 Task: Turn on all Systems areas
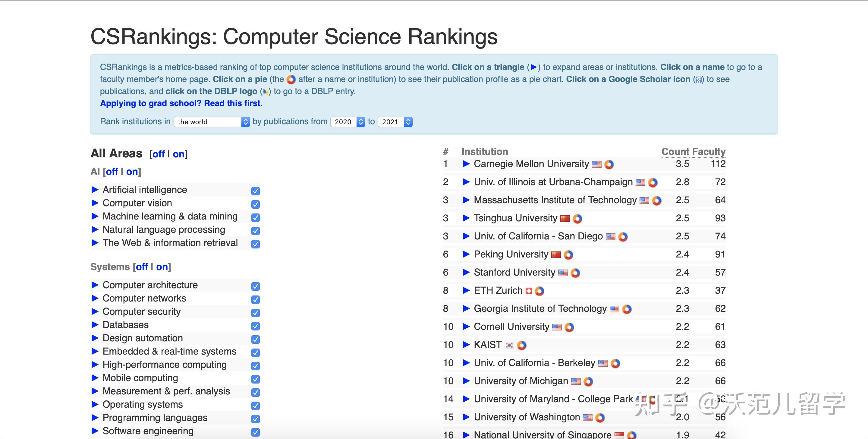[x=162, y=267]
